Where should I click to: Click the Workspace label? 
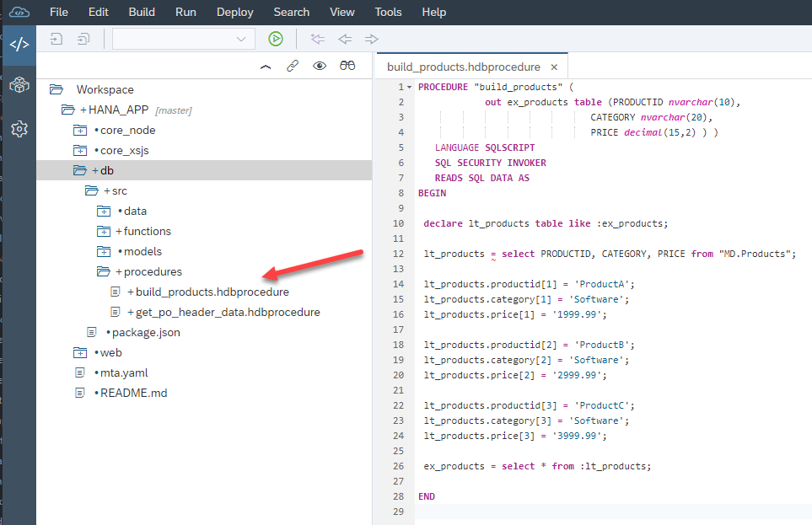pyautogui.click(x=105, y=89)
